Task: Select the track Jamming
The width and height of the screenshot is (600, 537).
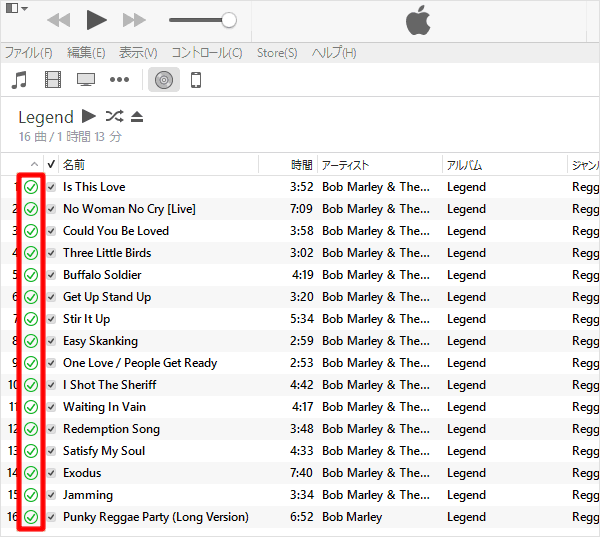Action: [88, 495]
